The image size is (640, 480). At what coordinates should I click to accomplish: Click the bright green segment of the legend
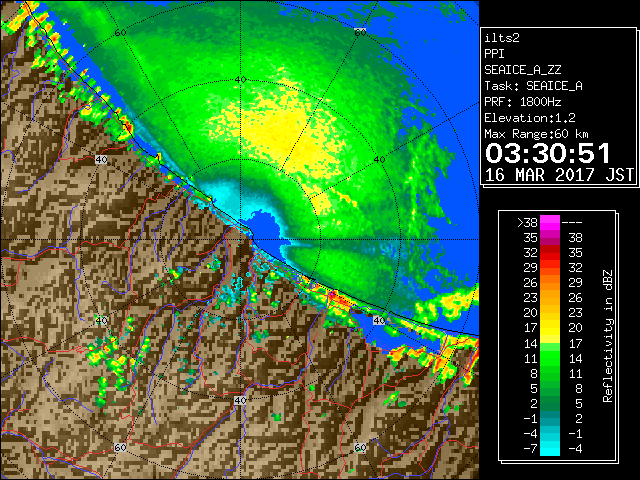(x=550, y=358)
